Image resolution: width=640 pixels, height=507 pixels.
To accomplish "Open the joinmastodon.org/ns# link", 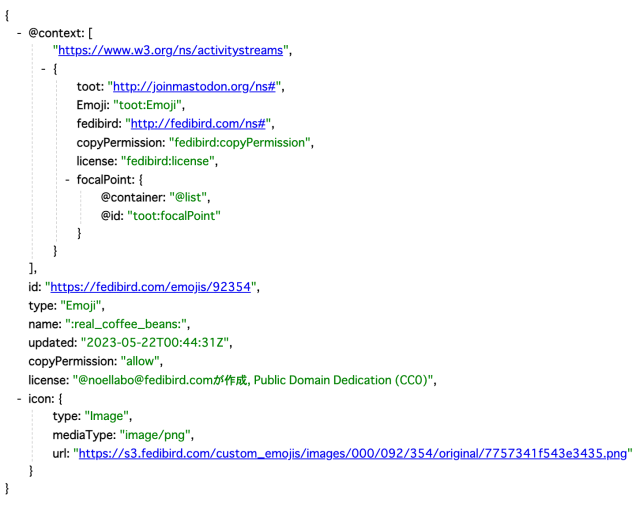I will click(x=197, y=87).
